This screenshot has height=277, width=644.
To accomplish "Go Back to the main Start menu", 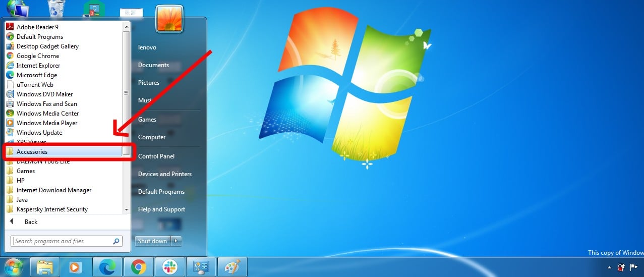I will [31, 222].
